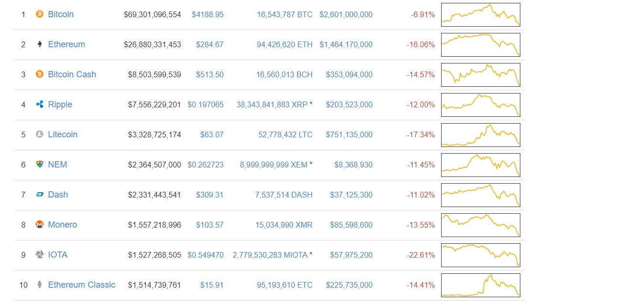The height and width of the screenshot is (302, 644).
Task: Click the Dash logo icon
Action: coord(40,195)
